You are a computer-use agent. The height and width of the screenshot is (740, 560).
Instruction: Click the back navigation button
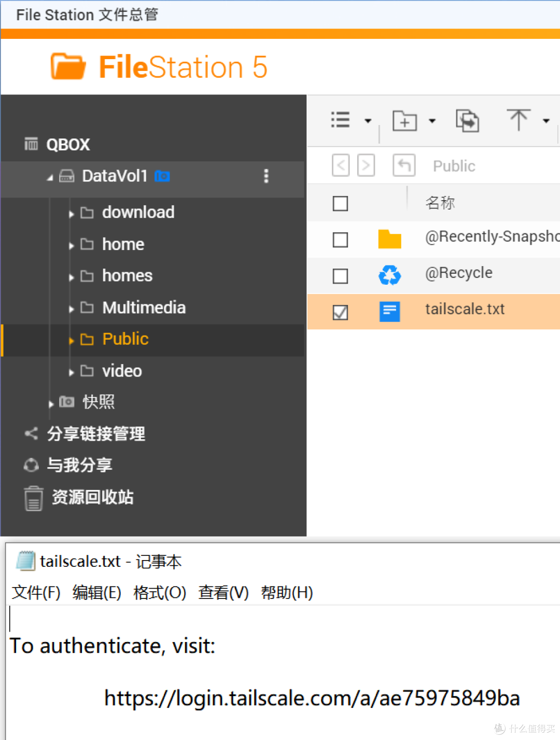tap(340, 165)
